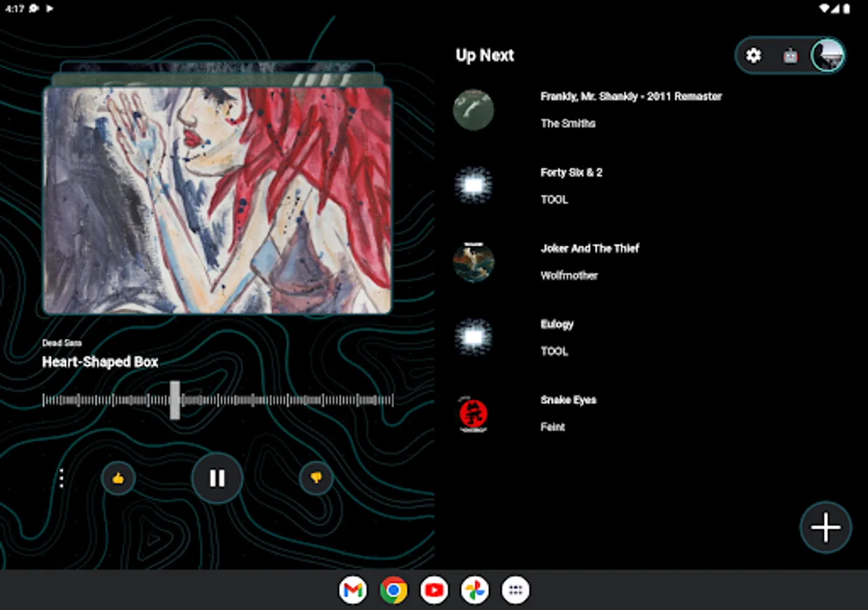Tap the plus button to add
868x610 pixels.
[826, 527]
